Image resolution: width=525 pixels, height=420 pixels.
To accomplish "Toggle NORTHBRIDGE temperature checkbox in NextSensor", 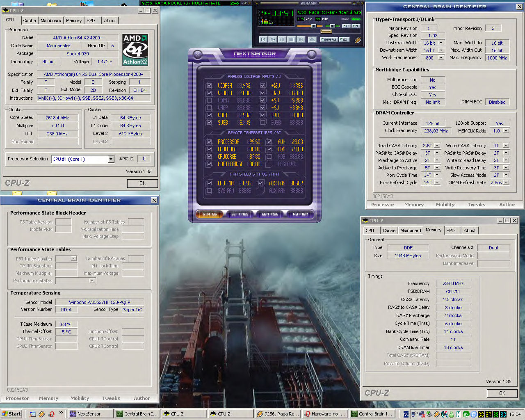I will 210,164.
